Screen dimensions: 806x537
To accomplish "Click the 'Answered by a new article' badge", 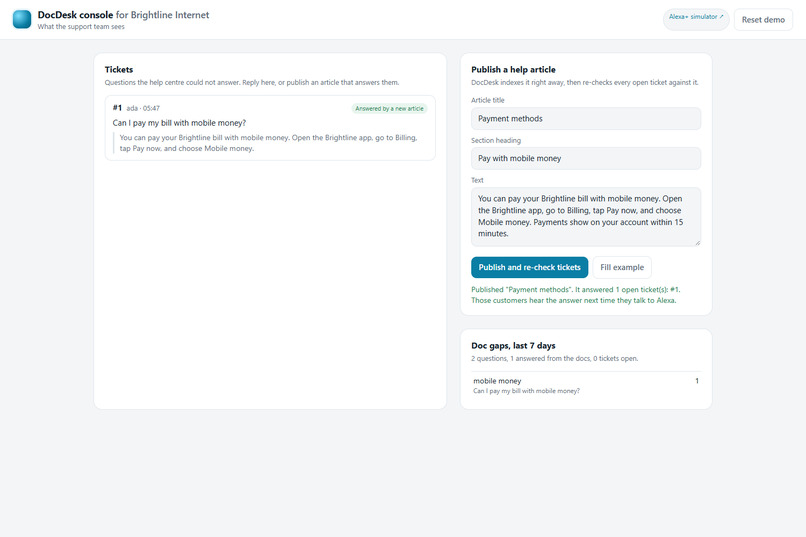I will (x=389, y=108).
